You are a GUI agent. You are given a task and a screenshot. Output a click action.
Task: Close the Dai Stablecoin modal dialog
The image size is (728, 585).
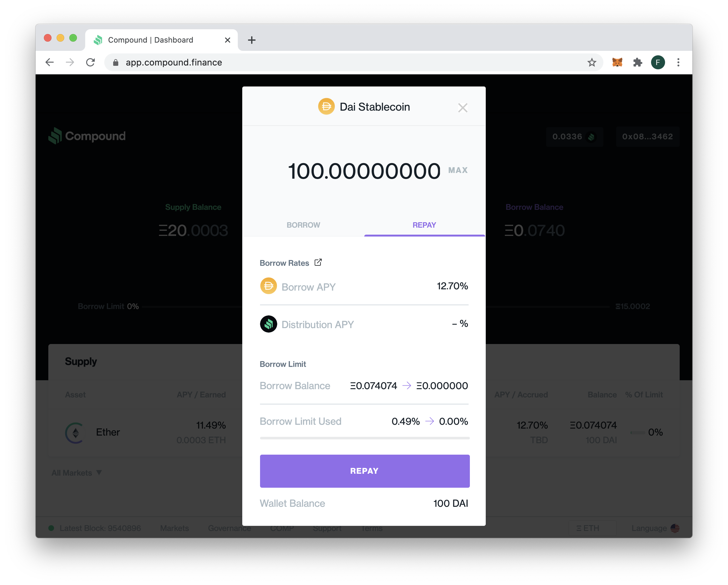[463, 108]
